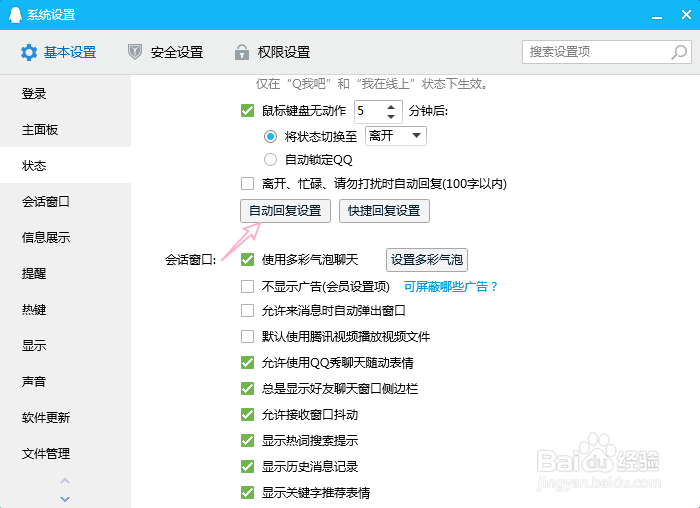Uncheck 显示关键字推荐表情
Image resolution: width=700 pixels, height=508 pixels.
pos(247,493)
